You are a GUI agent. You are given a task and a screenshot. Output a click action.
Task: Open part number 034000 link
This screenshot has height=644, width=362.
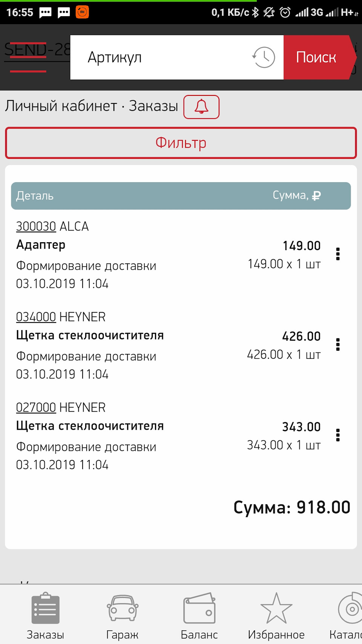(36, 317)
